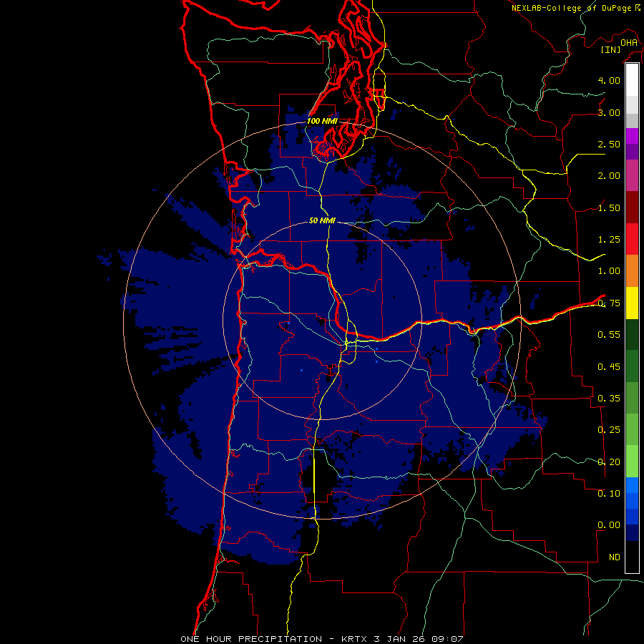This screenshot has height=644, width=644.
Task: Click the 2.50 legend value
Action: tap(609, 144)
